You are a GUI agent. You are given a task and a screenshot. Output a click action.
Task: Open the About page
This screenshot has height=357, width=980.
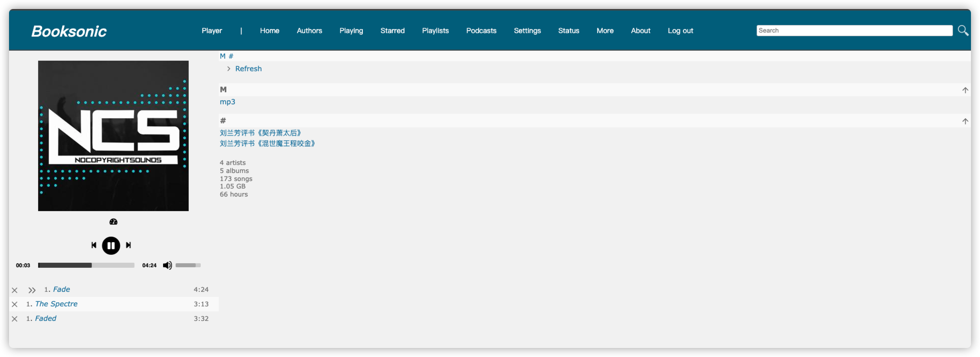641,31
